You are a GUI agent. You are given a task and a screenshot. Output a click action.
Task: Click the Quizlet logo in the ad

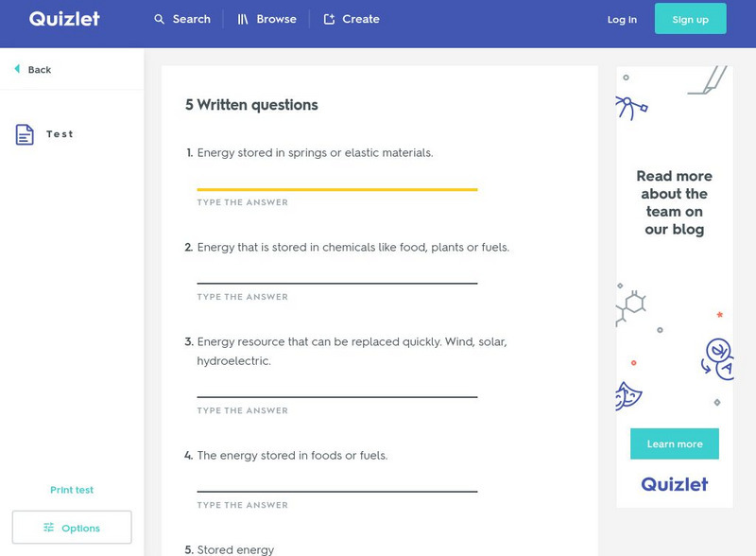(675, 484)
